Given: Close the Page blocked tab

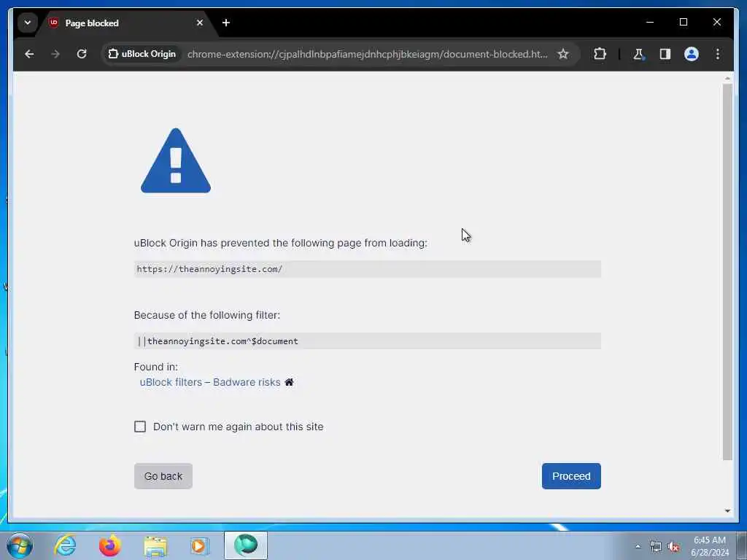Looking at the screenshot, I should 200,23.
